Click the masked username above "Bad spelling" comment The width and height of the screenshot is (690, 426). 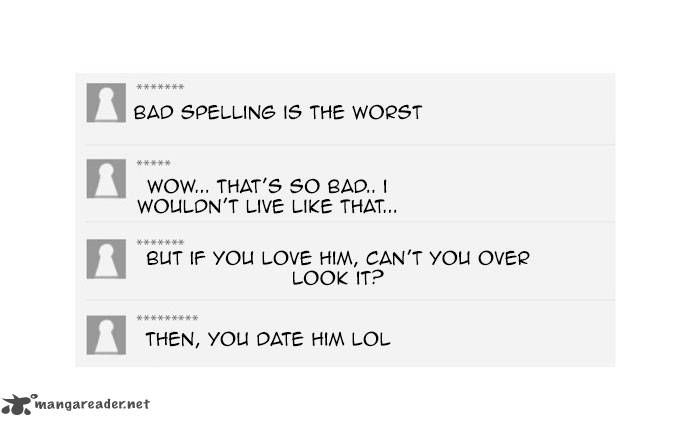[x=160, y=88]
